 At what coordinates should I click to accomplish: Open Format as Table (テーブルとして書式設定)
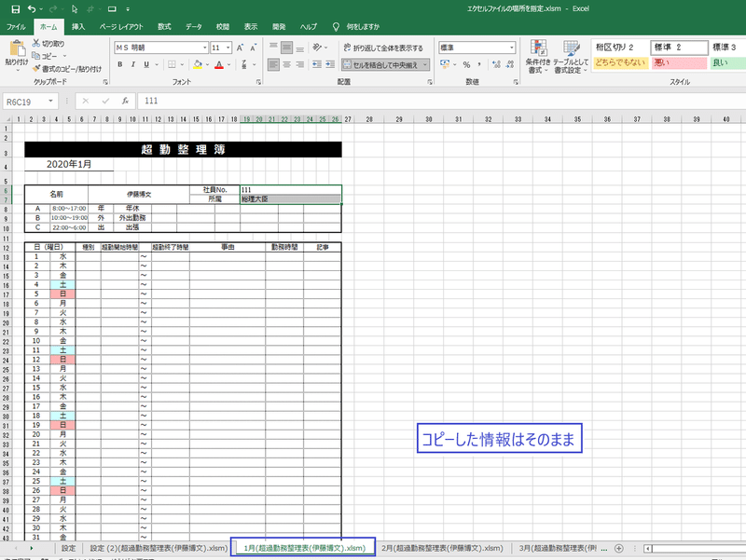click(571, 57)
